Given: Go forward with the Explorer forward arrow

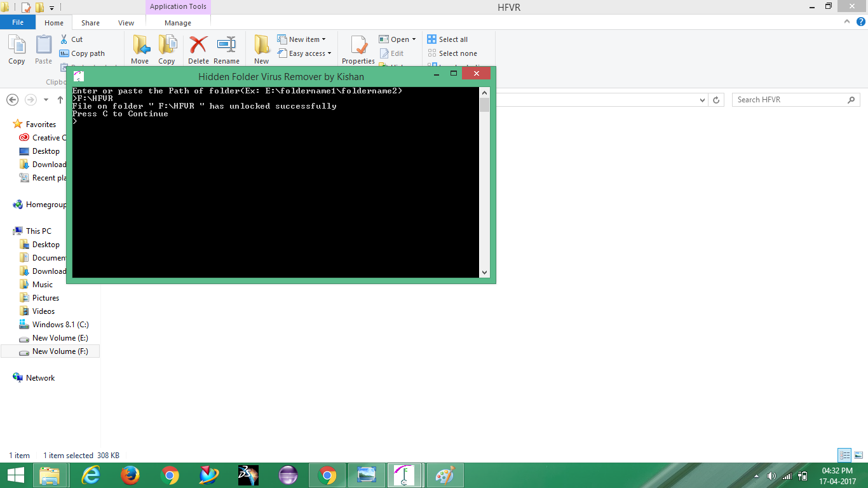Looking at the screenshot, I should point(30,100).
